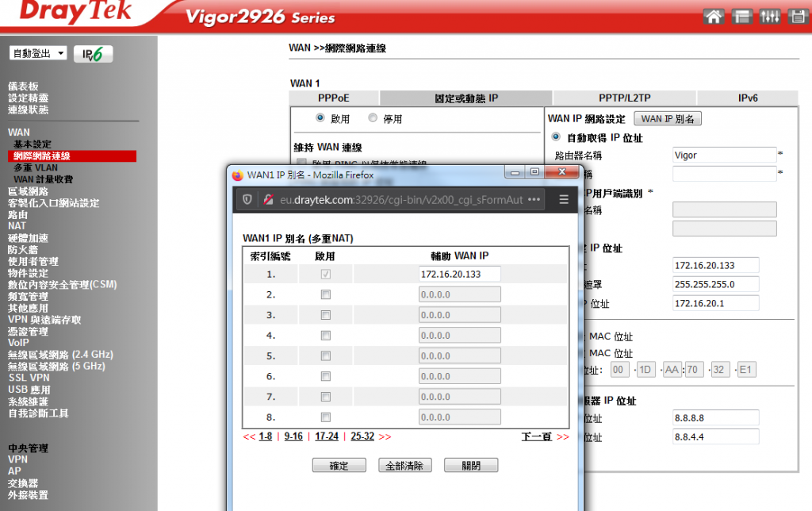This screenshot has height=511, width=812.
Task: Click the shield tracking protection icon
Action: click(247, 199)
